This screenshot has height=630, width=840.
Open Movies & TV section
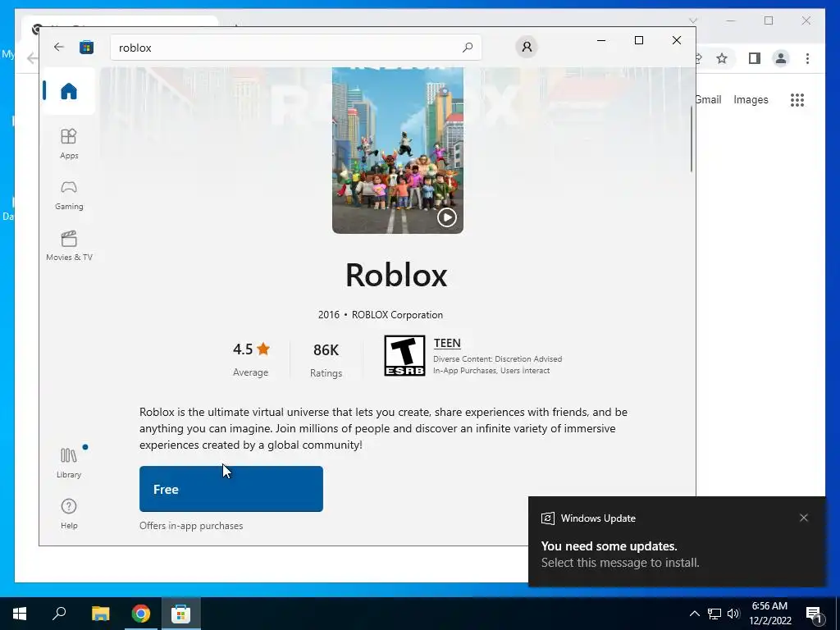click(69, 246)
